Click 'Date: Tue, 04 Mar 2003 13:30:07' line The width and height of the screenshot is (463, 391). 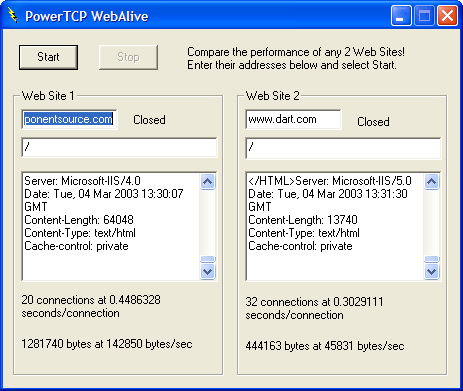tap(104, 194)
